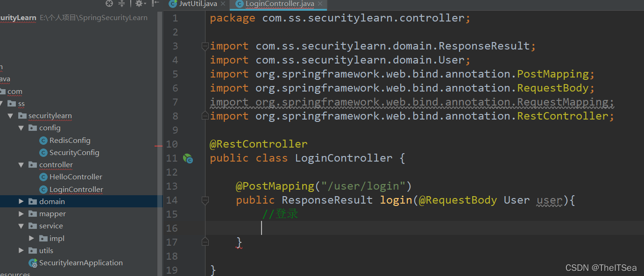Select the mapper package row
The width and height of the screenshot is (644, 276).
click(x=81, y=213)
